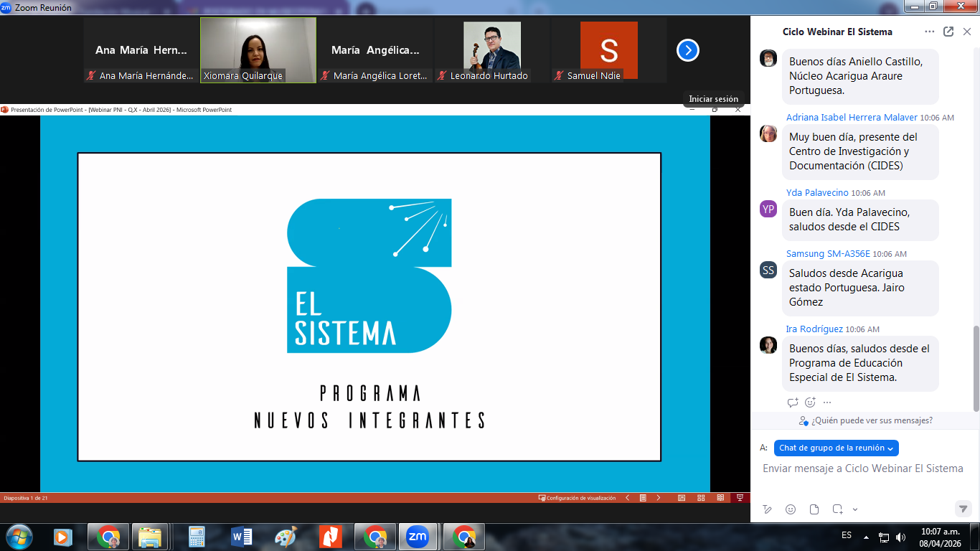Click sender name 'Adriana Isabel Herrera Malaver'
Image resolution: width=980 pixels, height=551 pixels.
coord(852,118)
